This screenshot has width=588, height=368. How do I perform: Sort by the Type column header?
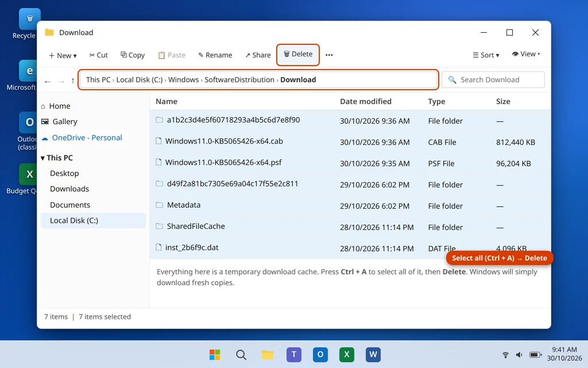(x=436, y=101)
